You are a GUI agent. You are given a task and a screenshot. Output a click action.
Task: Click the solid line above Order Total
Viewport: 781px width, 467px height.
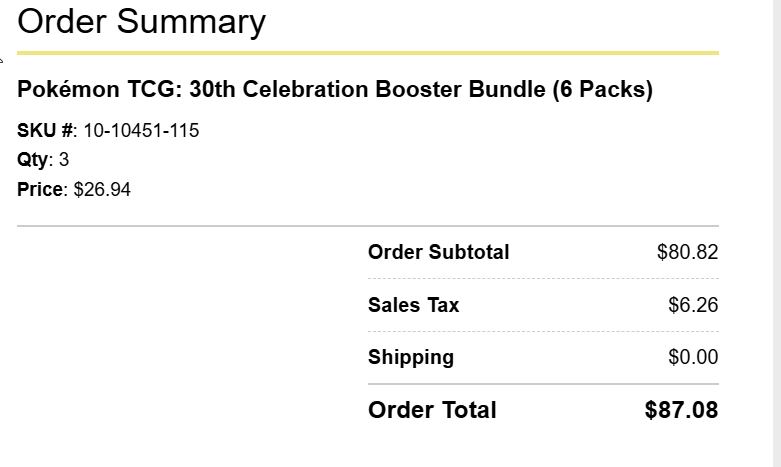pos(543,384)
